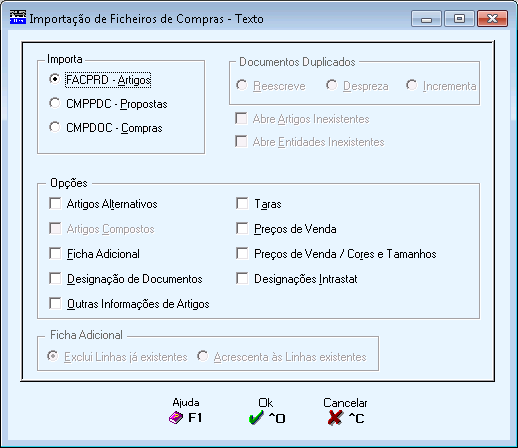Image resolution: width=518 pixels, height=448 pixels.
Task: Click the Ok label to confirm
Action: click(x=266, y=403)
